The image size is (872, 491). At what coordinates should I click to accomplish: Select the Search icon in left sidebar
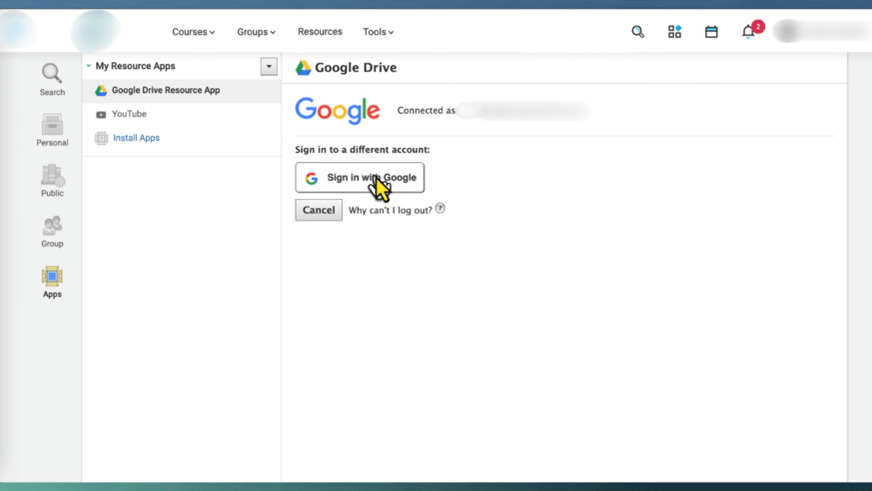[52, 80]
